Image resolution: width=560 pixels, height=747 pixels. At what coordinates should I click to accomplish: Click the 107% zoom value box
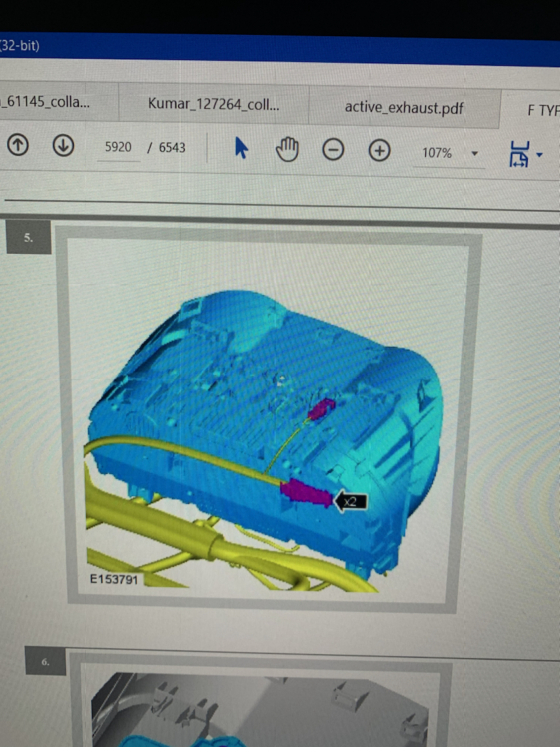coord(437,153)
